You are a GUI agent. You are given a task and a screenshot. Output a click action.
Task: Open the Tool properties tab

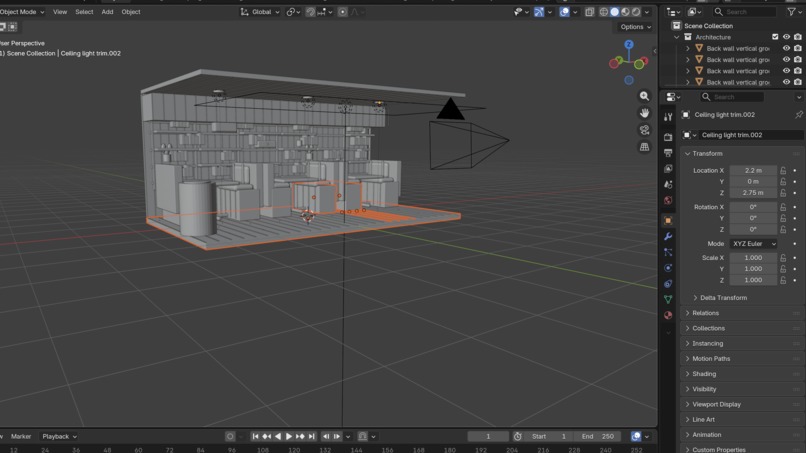tap(668, 117)
